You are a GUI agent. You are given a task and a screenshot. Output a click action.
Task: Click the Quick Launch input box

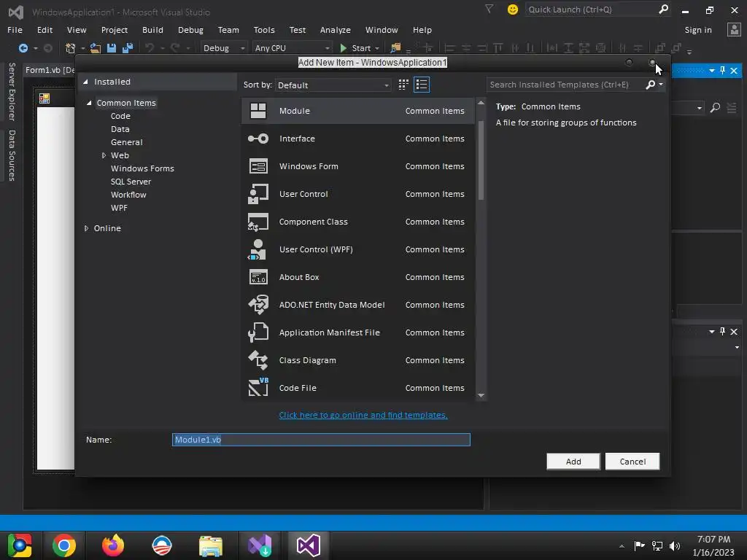point(592,9)
